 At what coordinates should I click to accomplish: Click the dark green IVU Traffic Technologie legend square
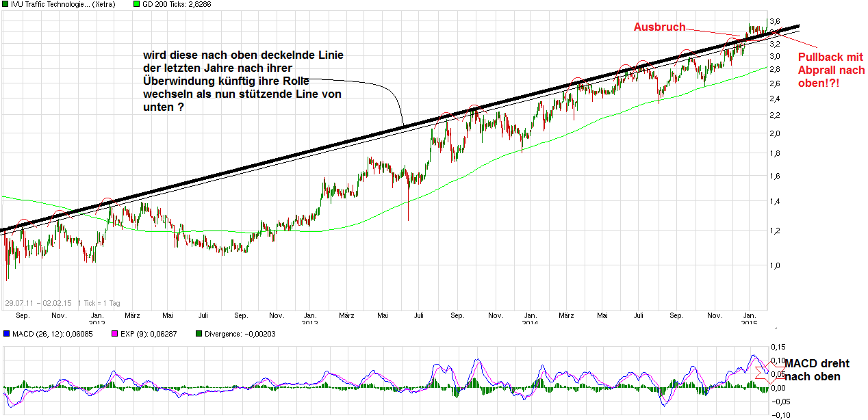coord(5,3)
